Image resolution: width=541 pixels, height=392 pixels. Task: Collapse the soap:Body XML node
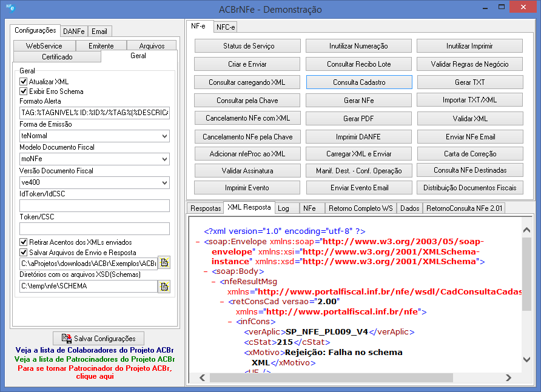pos(206,271)
